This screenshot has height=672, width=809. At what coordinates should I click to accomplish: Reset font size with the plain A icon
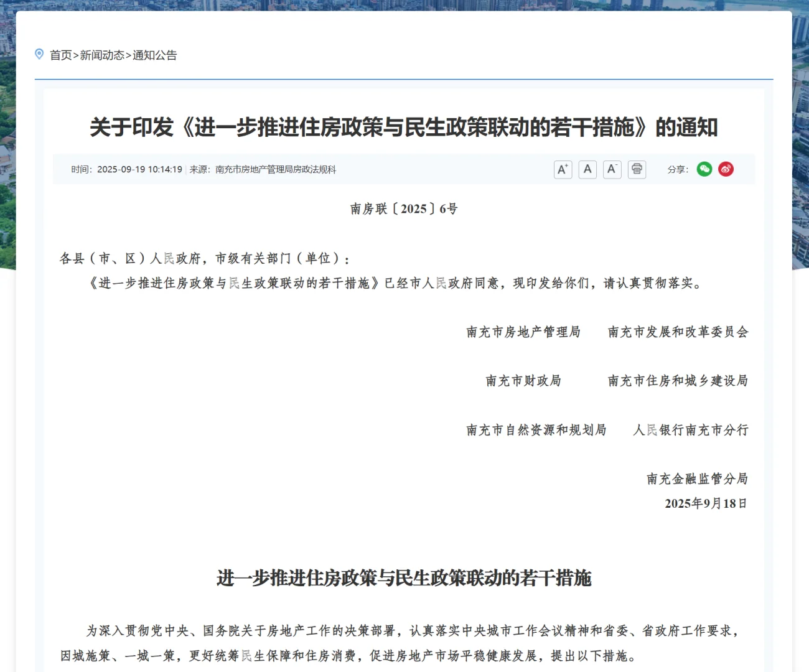pyautogui.click(x=587, y=169)
